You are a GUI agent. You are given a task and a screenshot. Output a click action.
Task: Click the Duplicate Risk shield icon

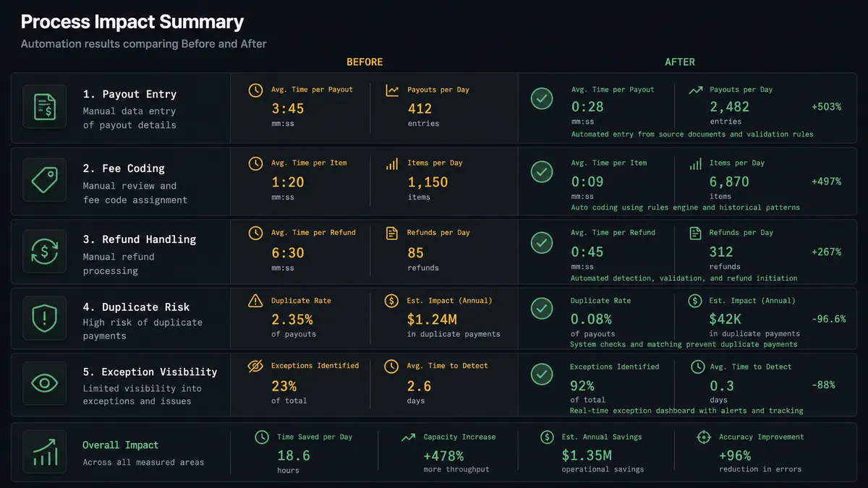coord(44,317)
